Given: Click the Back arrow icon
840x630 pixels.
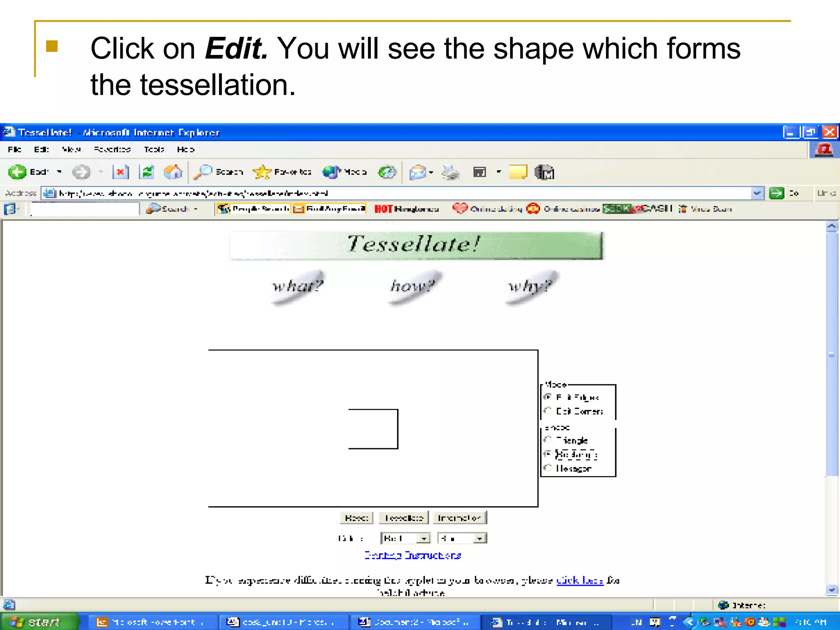Looking at the screenshot, I should coord(17,172).
